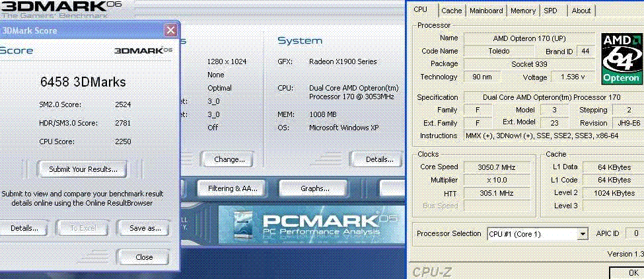
Task: Click the Level 2 cache 1024 KBytes field
Action: click(x=614, y=192)
